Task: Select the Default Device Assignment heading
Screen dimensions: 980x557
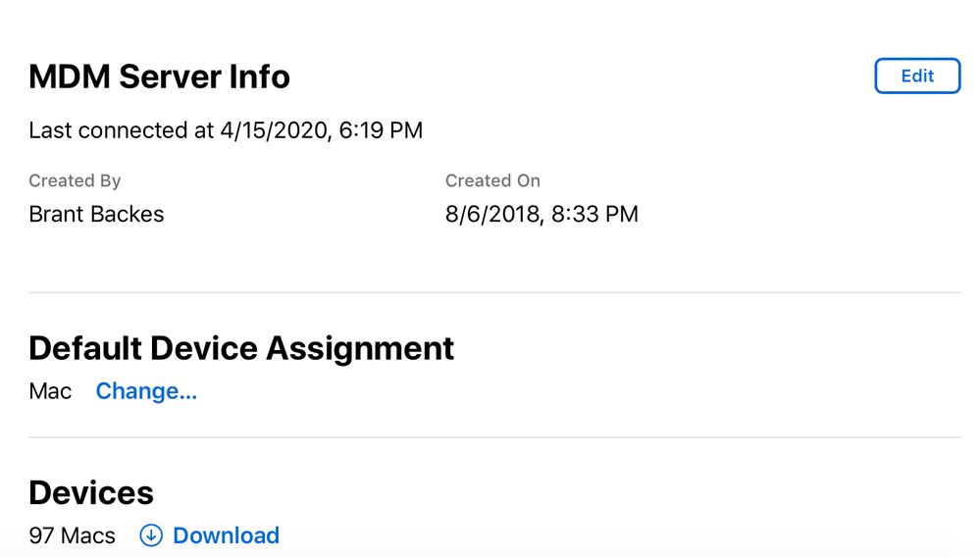Action: (241, 348)
